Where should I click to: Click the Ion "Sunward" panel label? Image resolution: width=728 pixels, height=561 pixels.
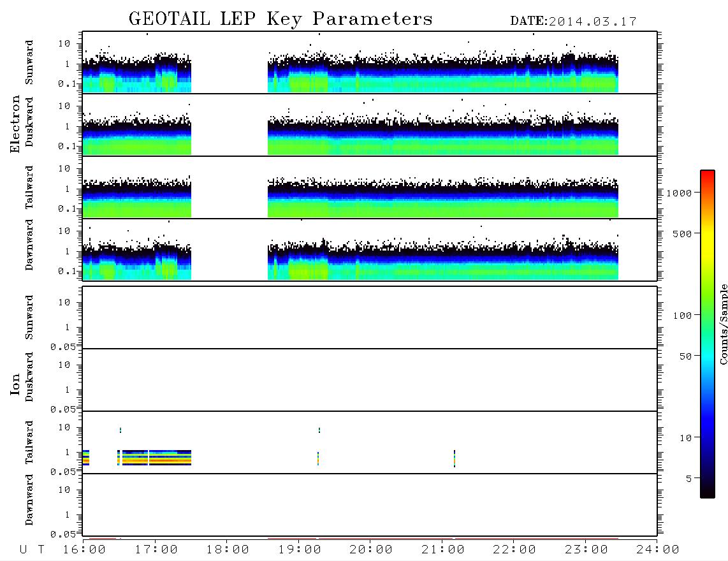pyautogui.click(x=29, y=317)
